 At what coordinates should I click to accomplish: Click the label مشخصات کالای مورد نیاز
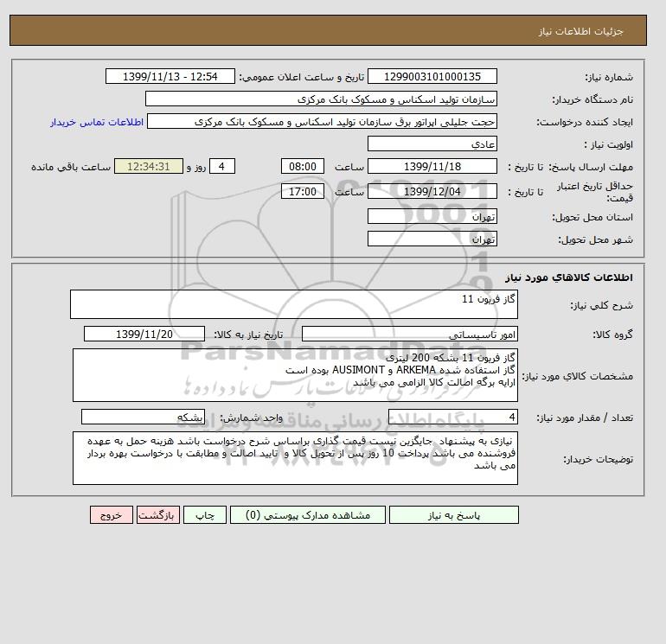[x=577, y=376]
